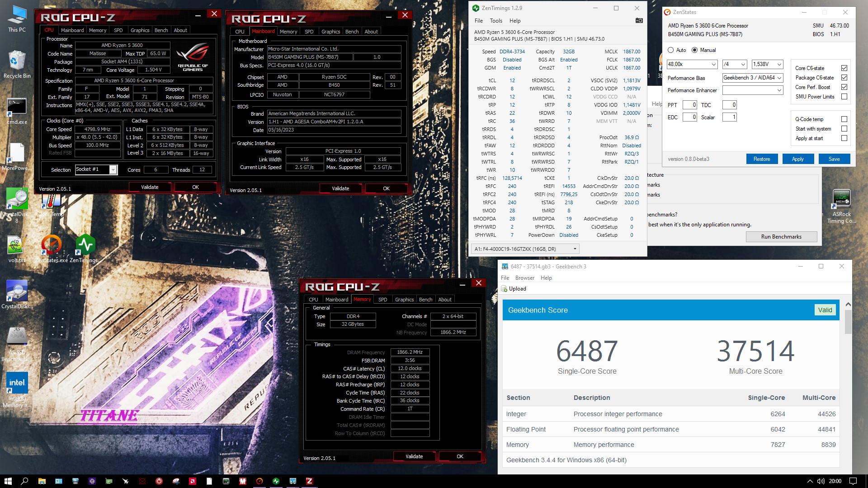Image resolution: width=868 pixels, height=488 pixels.
Task: Switch to Memory tab in CPU tab window
Action: coord(98,30)
